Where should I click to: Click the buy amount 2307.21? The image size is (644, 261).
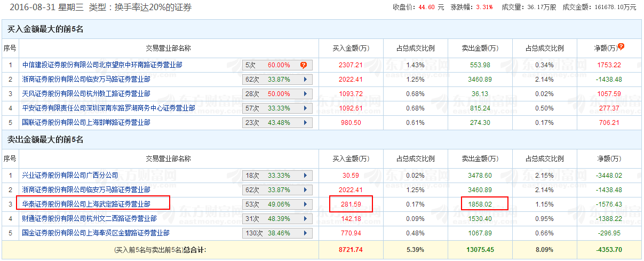pos(351,65)
